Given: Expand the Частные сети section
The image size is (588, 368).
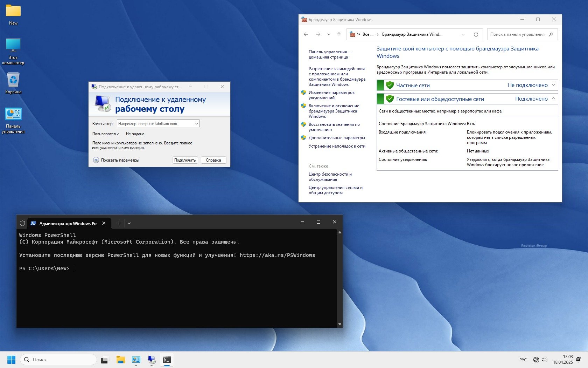Looking at the screenshot, I should 553,85.
